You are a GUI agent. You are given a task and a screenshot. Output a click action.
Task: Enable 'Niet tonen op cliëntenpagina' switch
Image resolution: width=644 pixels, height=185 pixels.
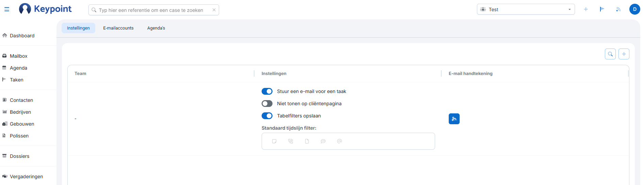pos(267,104)
